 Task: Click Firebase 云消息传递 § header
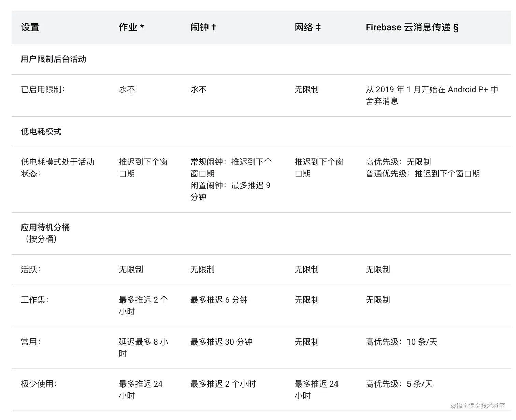click(x=412, y=27)
